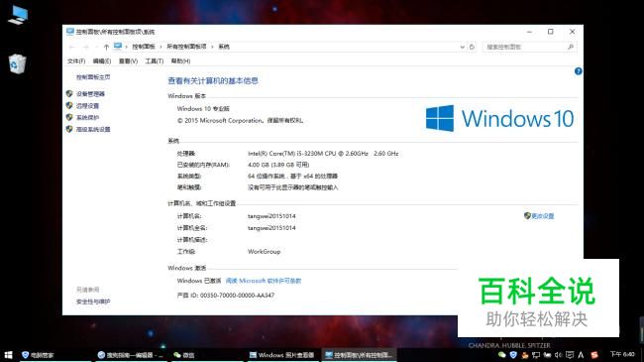Click the WorkGroup value text
Viewport: 644px width, 362px height.
pos(265,251)
